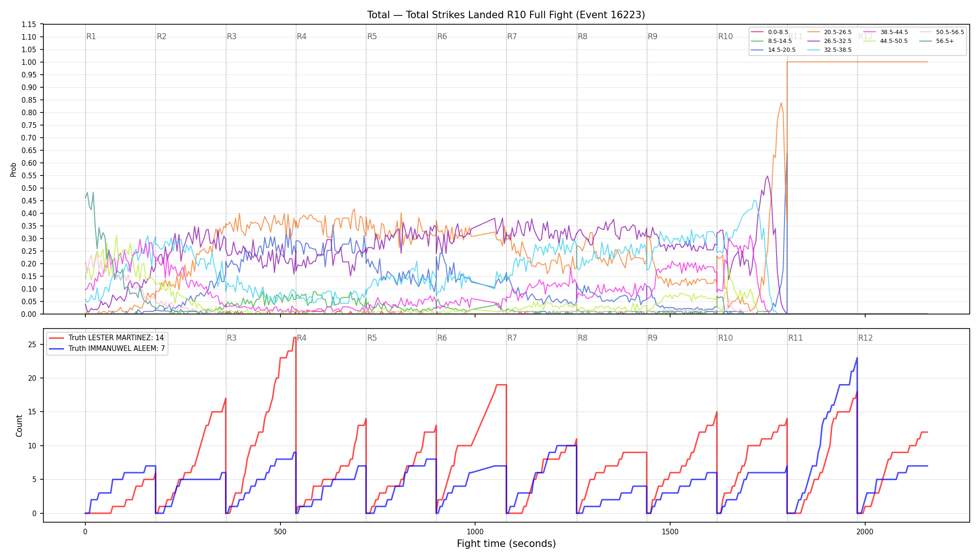Click the R3 round marker in the count chart

point(231,338)
